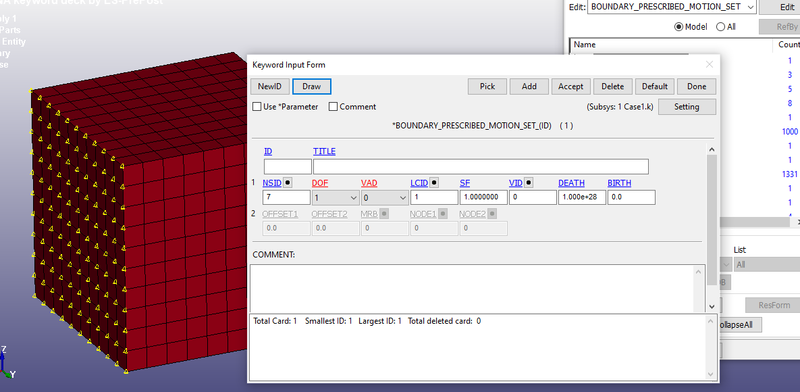Click into the SF input field
This screenshot has width=800, height=392.
pyautogui.click(x=483, y=198)
